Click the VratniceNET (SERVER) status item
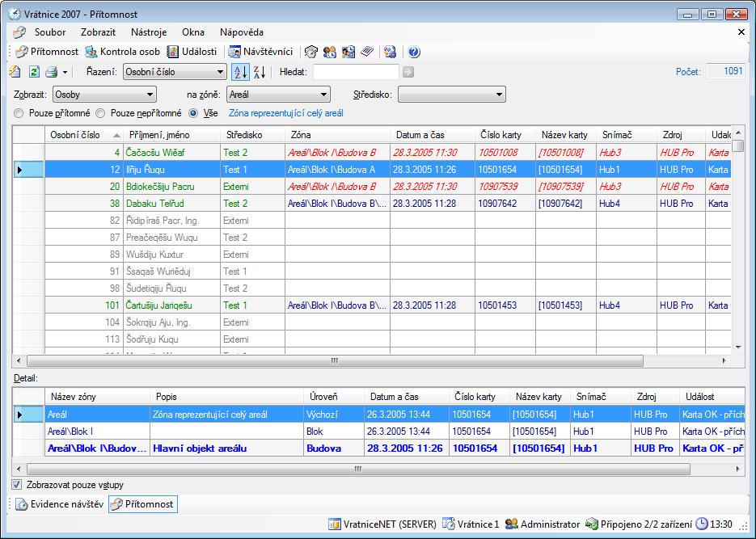The height and width of the screenshot is (539, 756). point(382,524)
